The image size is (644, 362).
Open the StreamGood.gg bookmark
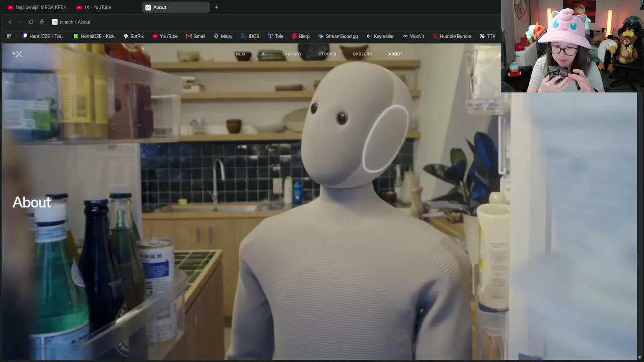[x=338, y=36]
